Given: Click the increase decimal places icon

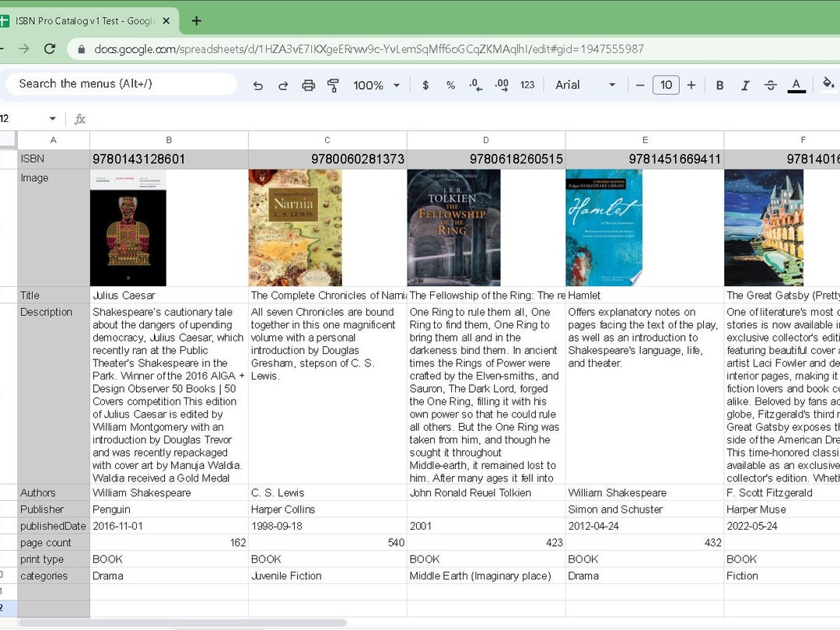Looking at the screenshot, I should tap(501, 86).
